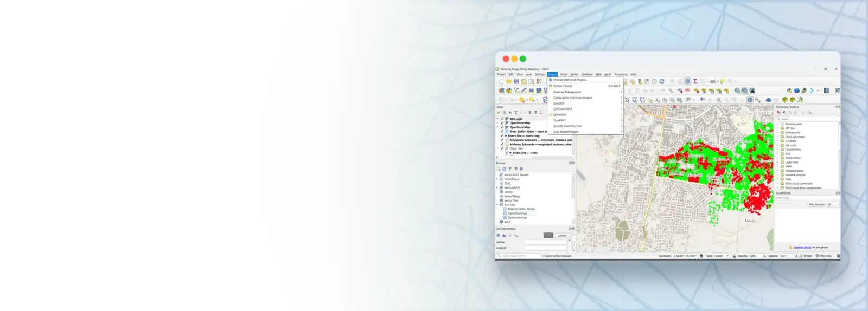Click the EPSG:4326 CRS button
The width and height of the screenshot is (868, 311).
(x=824, y=256)
